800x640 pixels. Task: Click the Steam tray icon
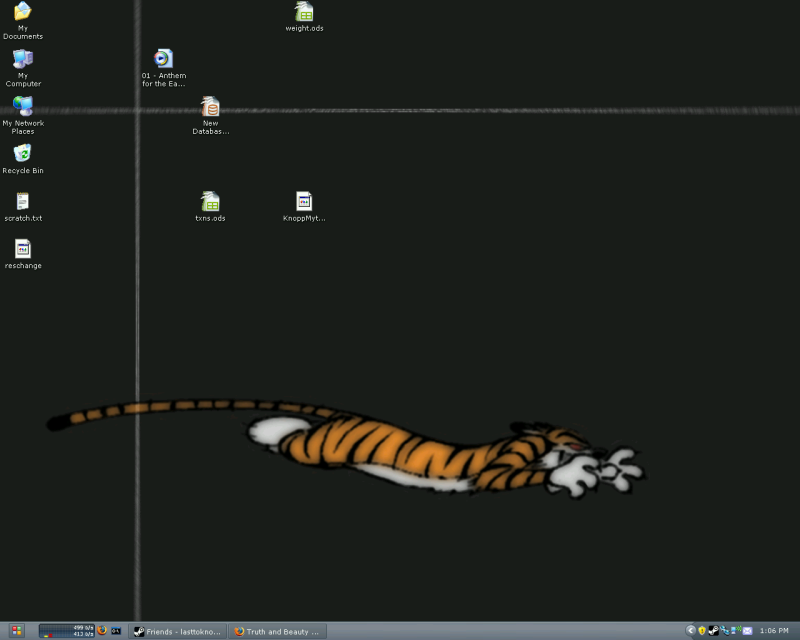click(713, 631)
